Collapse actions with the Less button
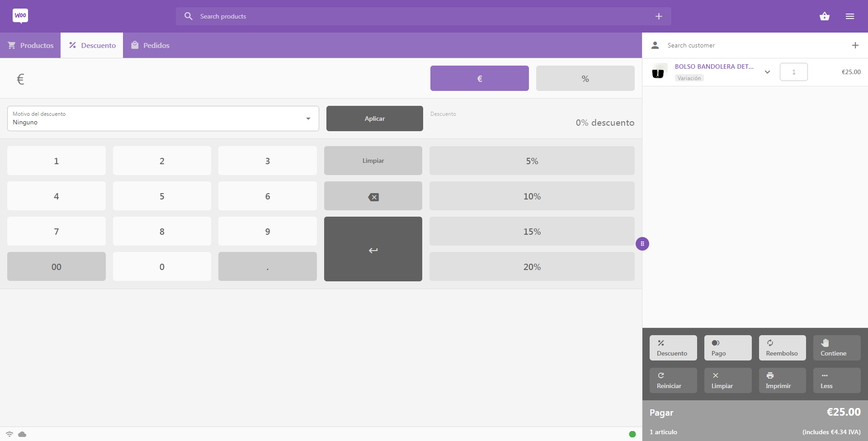The image size is (868, 441). click(836, 380)
